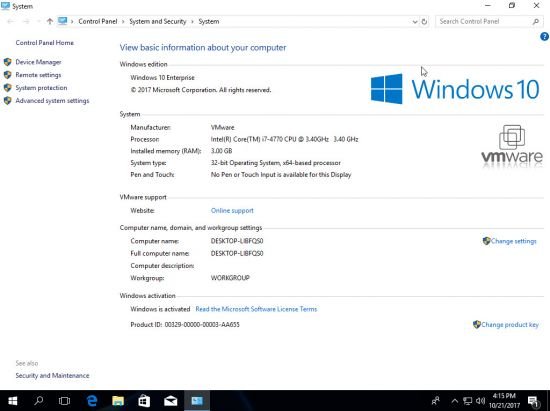Click the Windows 10 Enterprise edition text
Viewport: 550px width, 411px height.
pos(162,78)
